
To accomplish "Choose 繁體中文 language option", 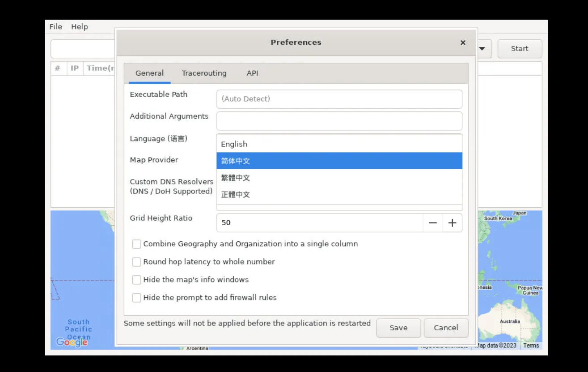I will click(339, 178).
